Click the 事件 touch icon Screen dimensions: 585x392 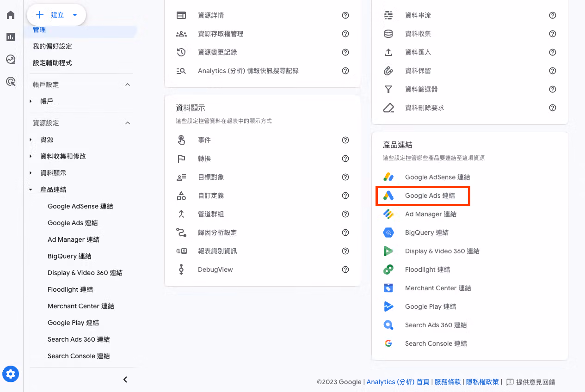tap(181, 140)
